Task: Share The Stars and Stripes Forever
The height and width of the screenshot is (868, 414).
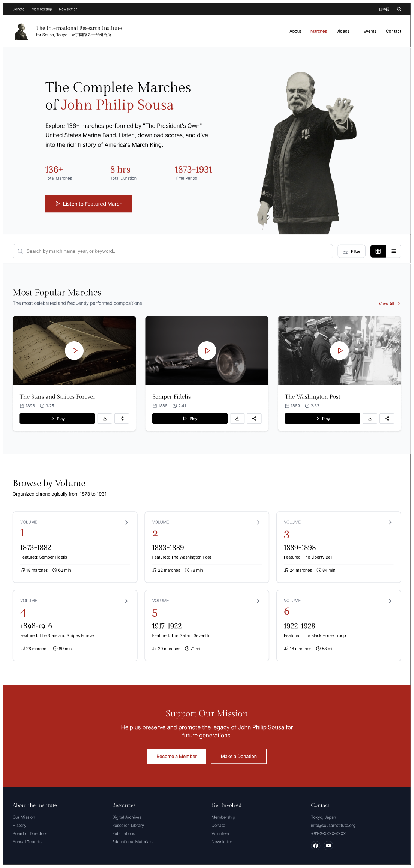Action: pyautogui.click(x=121, y=419)
